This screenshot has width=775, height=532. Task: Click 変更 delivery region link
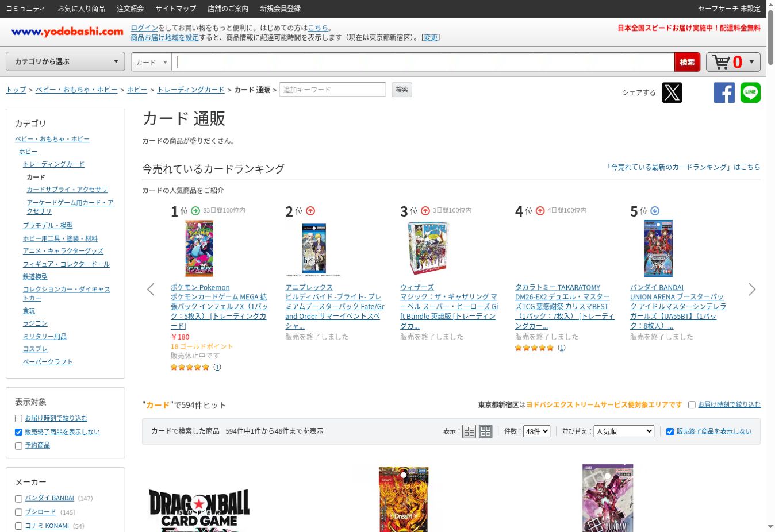pos(431,37)
